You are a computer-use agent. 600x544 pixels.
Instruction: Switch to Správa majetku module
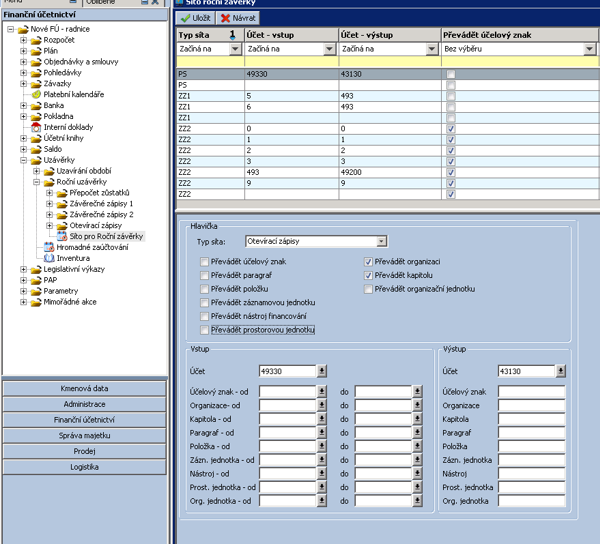click(x=85, y=436)
